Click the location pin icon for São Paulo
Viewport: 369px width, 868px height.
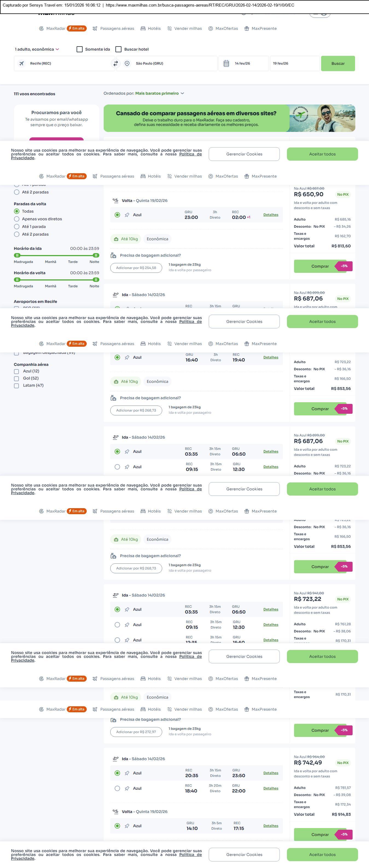(127, 63)
